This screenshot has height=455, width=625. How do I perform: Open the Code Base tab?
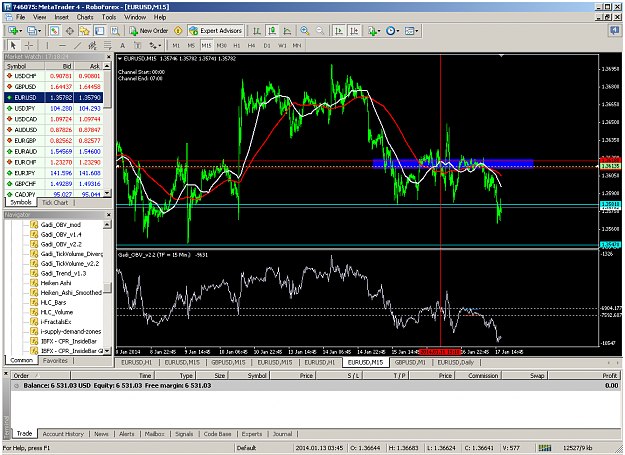[217, 434]
